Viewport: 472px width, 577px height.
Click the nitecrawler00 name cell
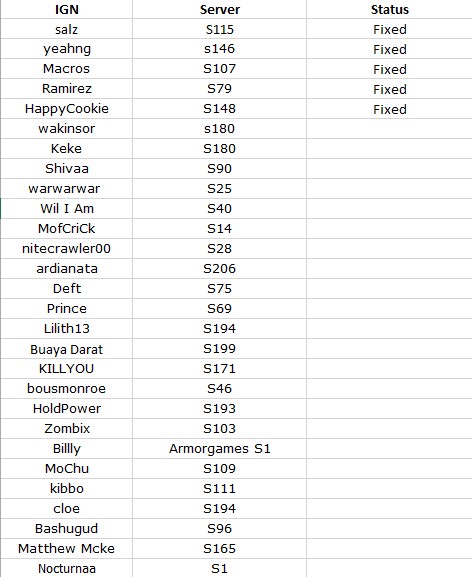point(67,248)
